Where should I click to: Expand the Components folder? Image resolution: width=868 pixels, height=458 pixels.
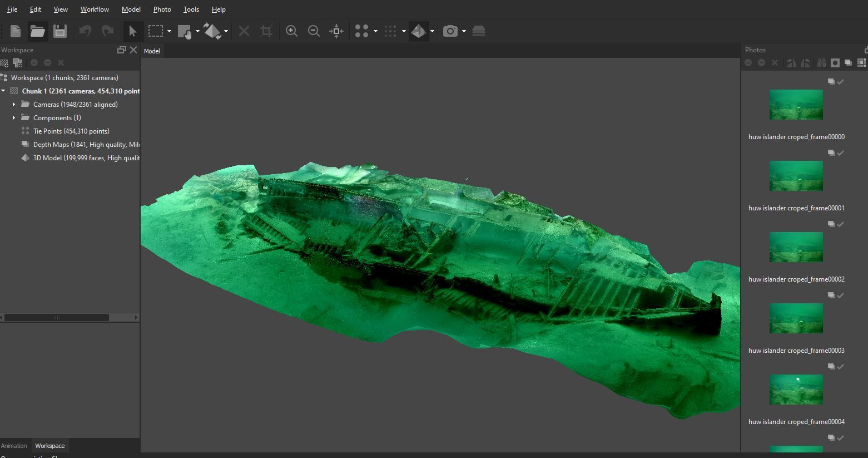pyautogui.click(x=14, y=118)
